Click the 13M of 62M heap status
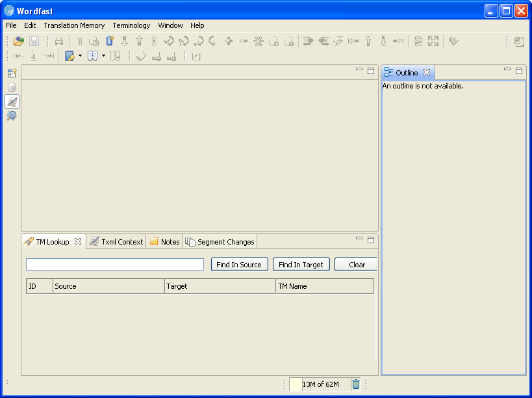 320,384
